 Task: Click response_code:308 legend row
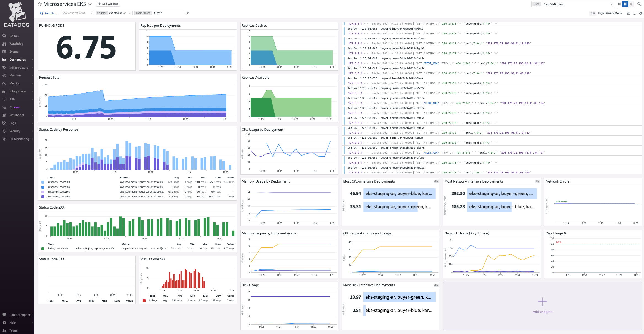click(x=138, y=192)
